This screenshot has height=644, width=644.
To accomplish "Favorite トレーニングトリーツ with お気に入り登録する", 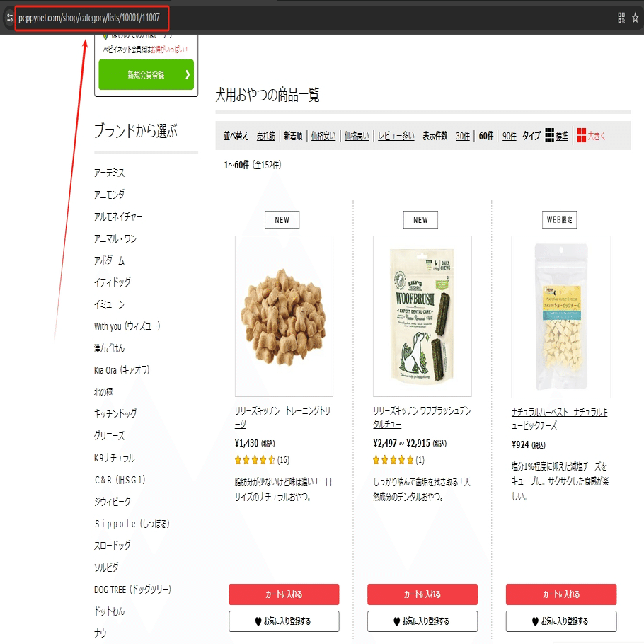I will (284, 621).
